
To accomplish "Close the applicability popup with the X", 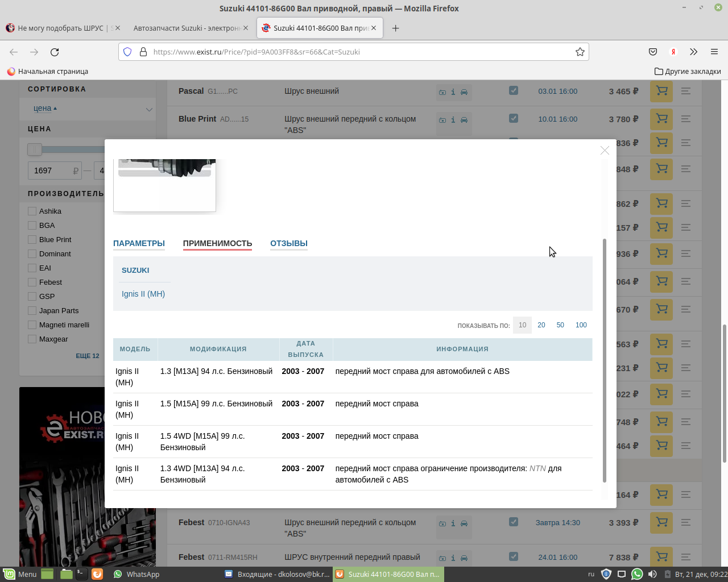I will [605, 150].
